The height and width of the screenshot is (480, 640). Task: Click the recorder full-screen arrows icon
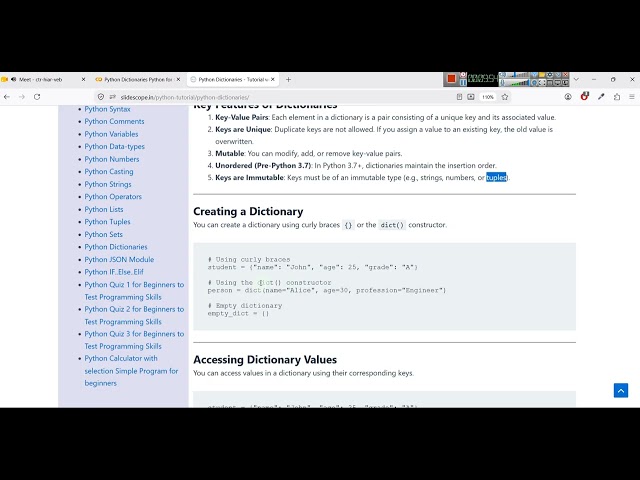[542, 83]
